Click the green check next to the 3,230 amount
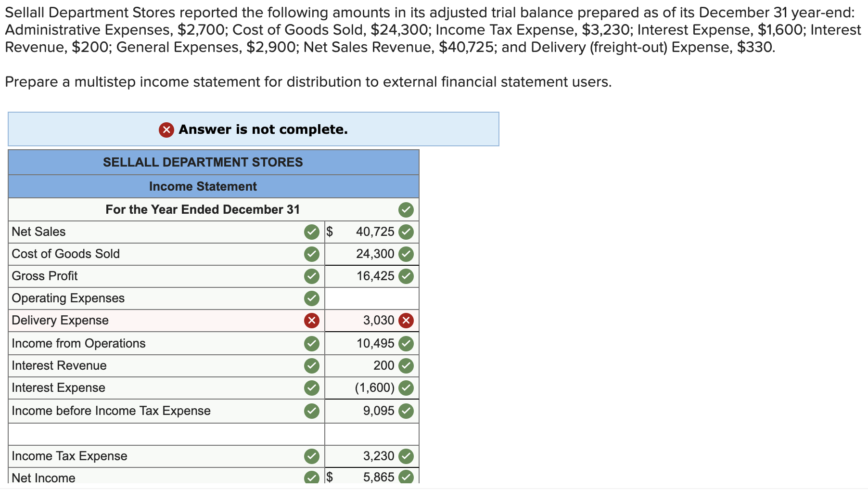The width and height of the screenshot is (868, 491). tap(406, 456)
